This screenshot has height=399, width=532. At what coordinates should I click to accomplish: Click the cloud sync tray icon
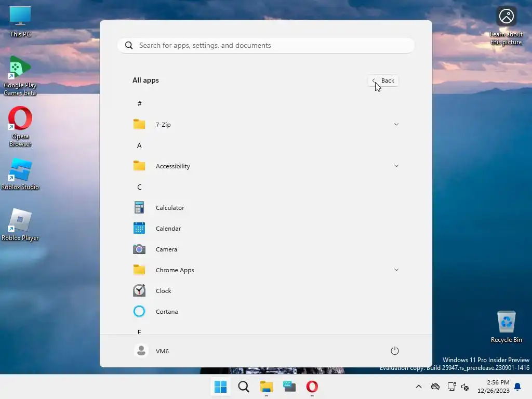[x=435, y=387]
